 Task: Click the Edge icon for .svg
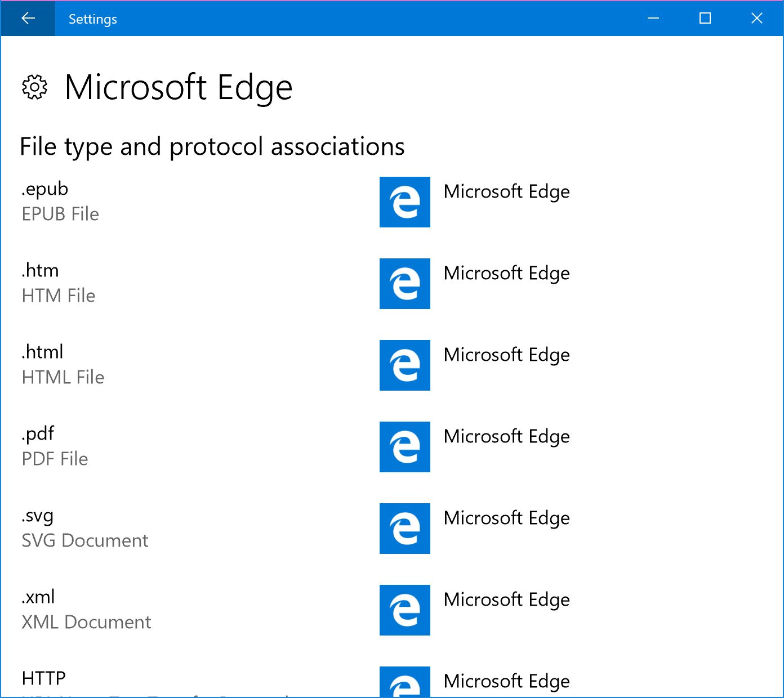pyautogui.click(x=404, y=529)
